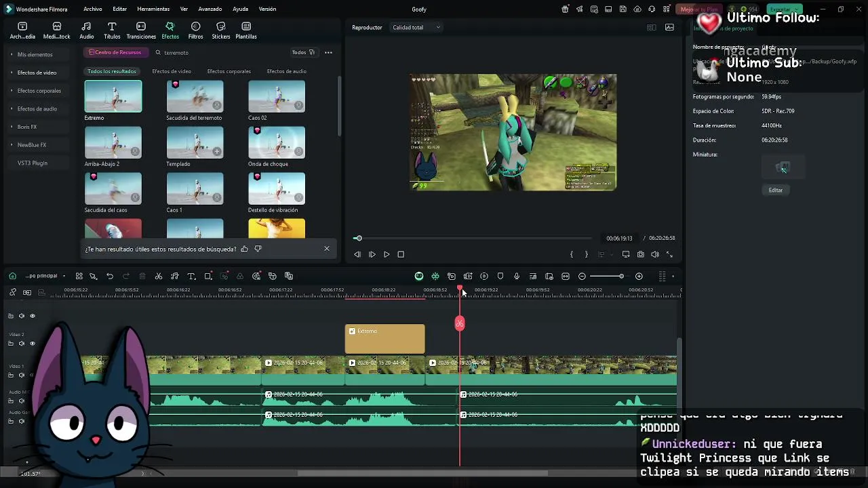Open the Medi...tock stock media panel
The image size is (868, 488).
tap(57, 30)
